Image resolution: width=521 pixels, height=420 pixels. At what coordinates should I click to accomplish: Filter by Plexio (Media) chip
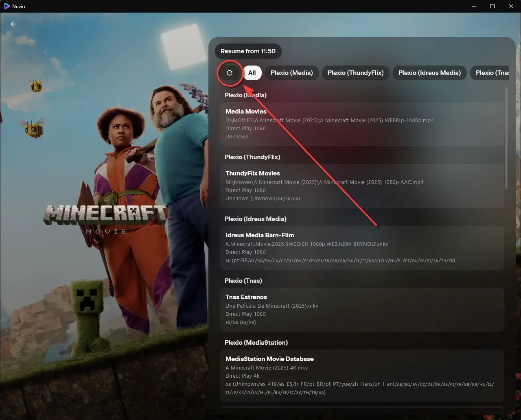(292, 73)
